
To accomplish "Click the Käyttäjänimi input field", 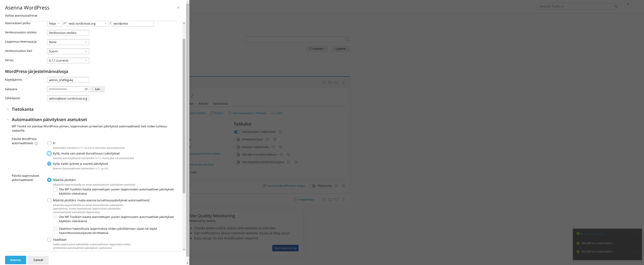I will pos(68,80).
